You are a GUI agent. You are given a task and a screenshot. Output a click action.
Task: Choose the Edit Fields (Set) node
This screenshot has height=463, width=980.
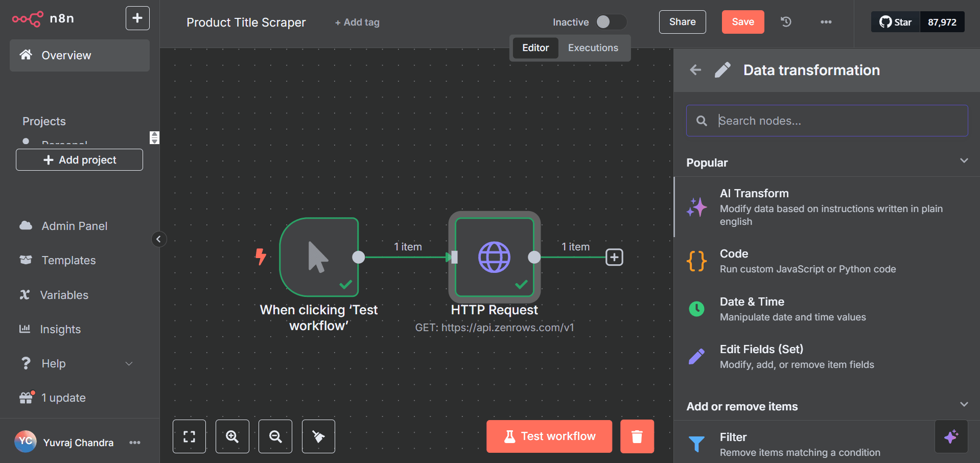[827, 357]
